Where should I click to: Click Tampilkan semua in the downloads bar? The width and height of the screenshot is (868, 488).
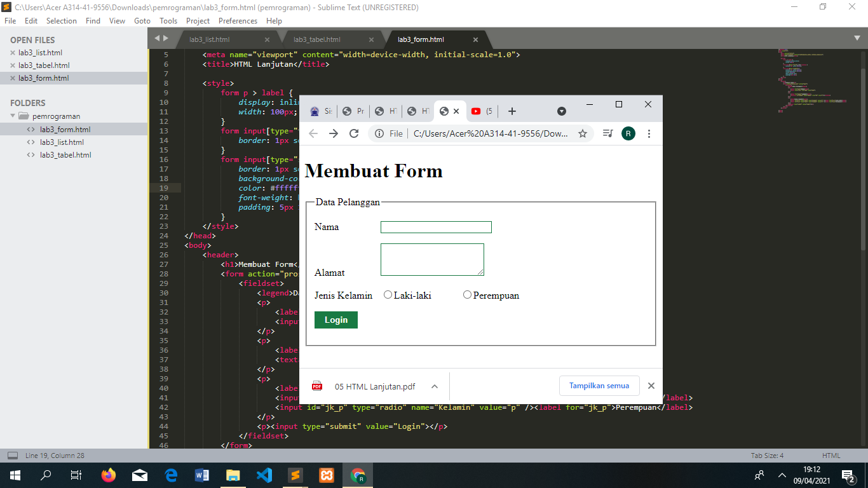pyautogui.click(x=598, y=386)
